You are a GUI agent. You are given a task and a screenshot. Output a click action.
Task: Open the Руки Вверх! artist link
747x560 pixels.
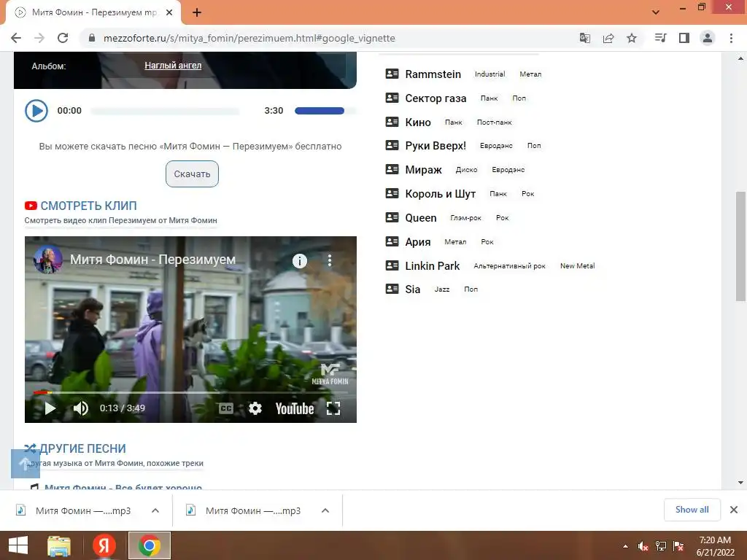coord(436,146)
